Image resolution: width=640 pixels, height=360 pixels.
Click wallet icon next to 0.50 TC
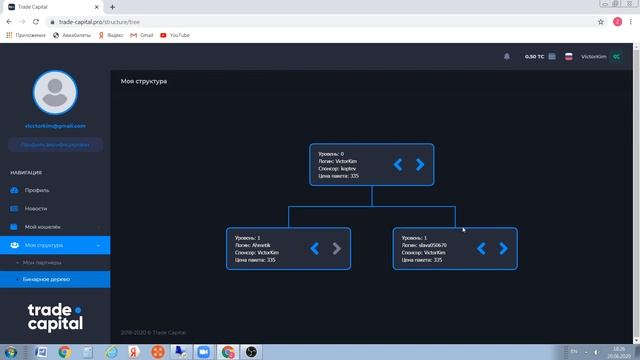point(552,56)
